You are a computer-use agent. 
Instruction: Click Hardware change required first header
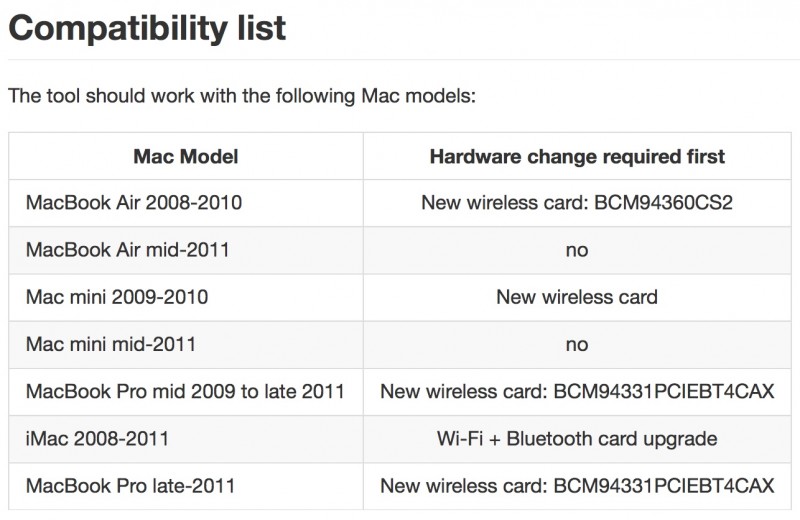pos(577,156)
